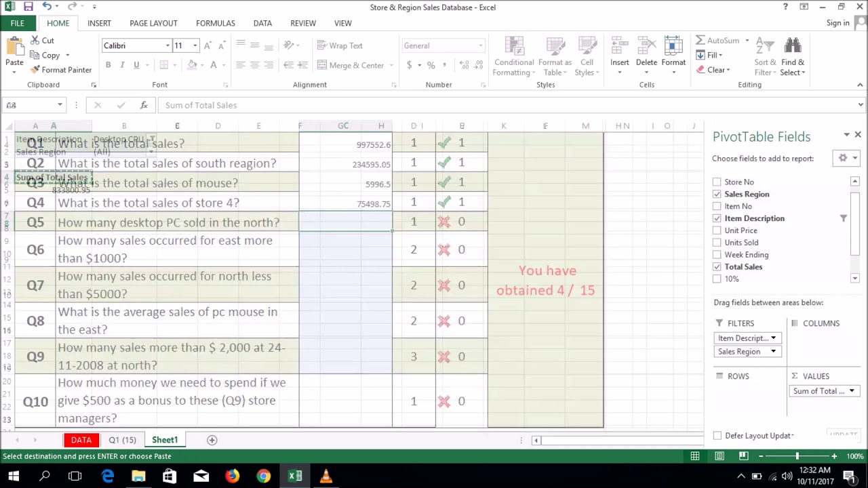Open the DATA worksheet tab
The height and width of the screenshot is (488, 868).
coord(81,440)
